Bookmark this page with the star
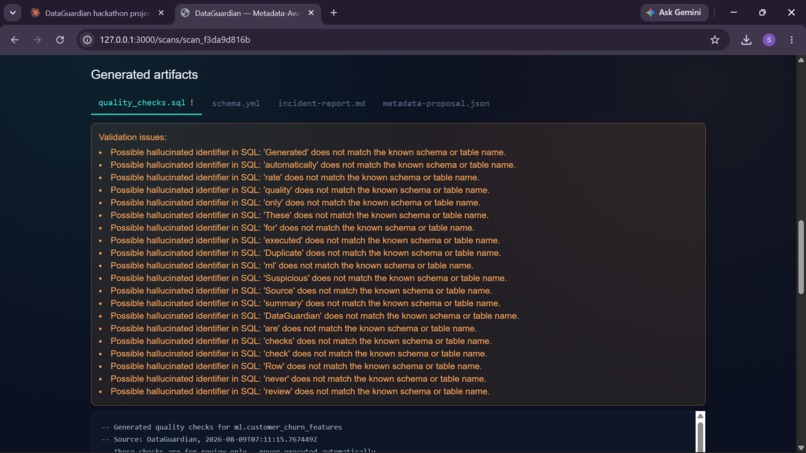The width and height of the screenshot is (806, 453). 715,40
